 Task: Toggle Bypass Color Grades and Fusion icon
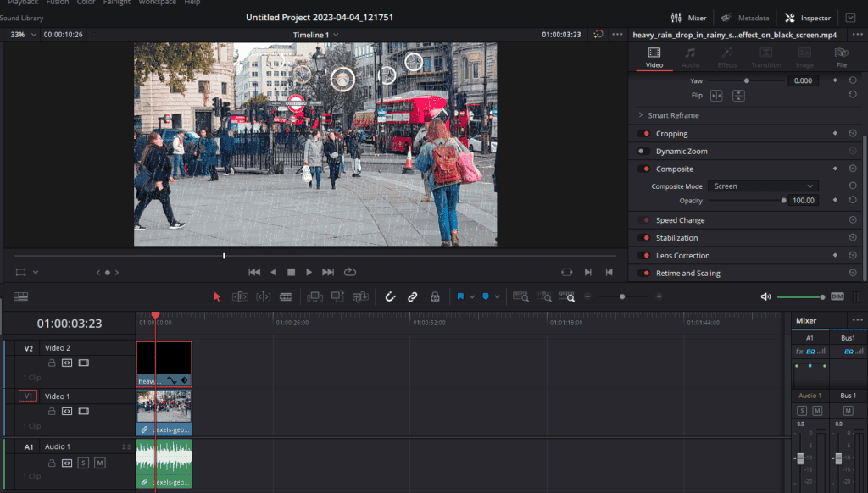pyautogui.click(x=598, y=34)
